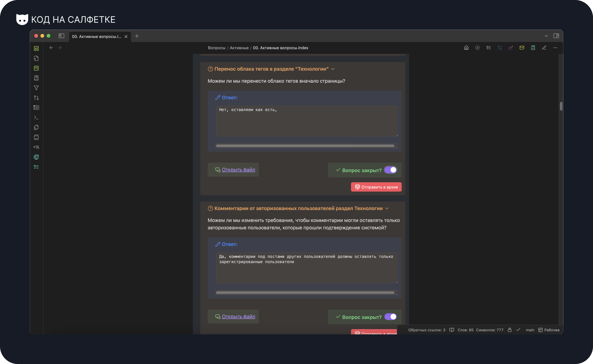Open first 'Открыть файл' link
This screenshot has width=593, height=364.
tap(238, 170)
